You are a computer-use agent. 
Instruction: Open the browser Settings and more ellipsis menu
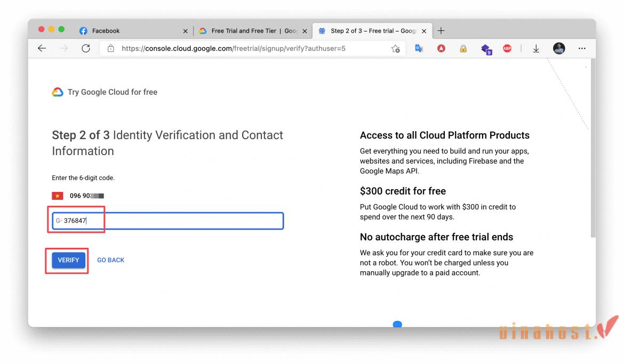(582, 48)
